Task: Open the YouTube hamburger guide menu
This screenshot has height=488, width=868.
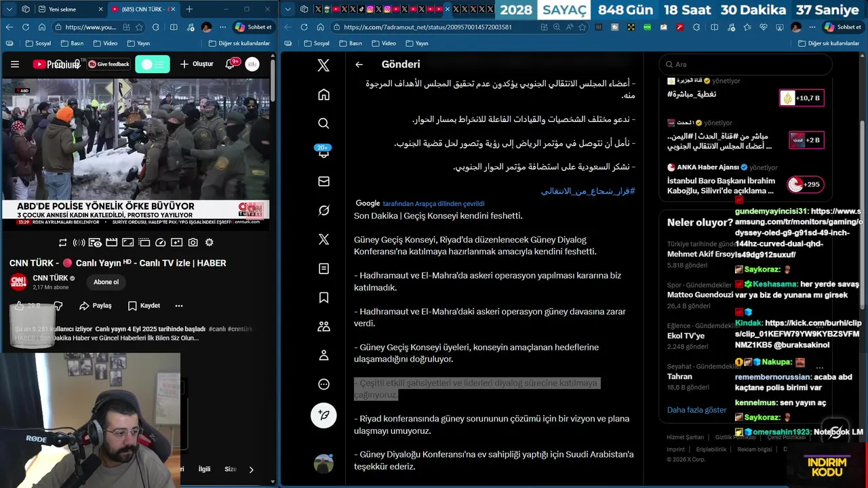Action: (15, 64)
